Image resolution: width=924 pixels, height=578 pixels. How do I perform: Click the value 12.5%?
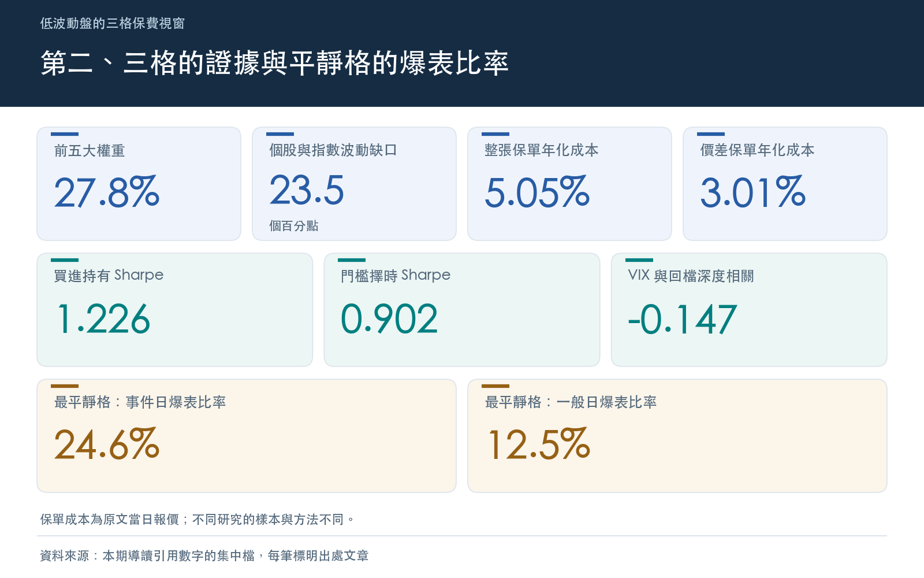539,444
